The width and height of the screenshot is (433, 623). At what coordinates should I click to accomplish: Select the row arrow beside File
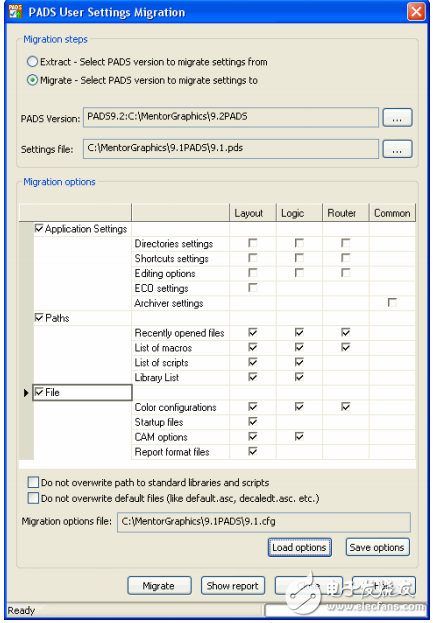click(26, 393)
